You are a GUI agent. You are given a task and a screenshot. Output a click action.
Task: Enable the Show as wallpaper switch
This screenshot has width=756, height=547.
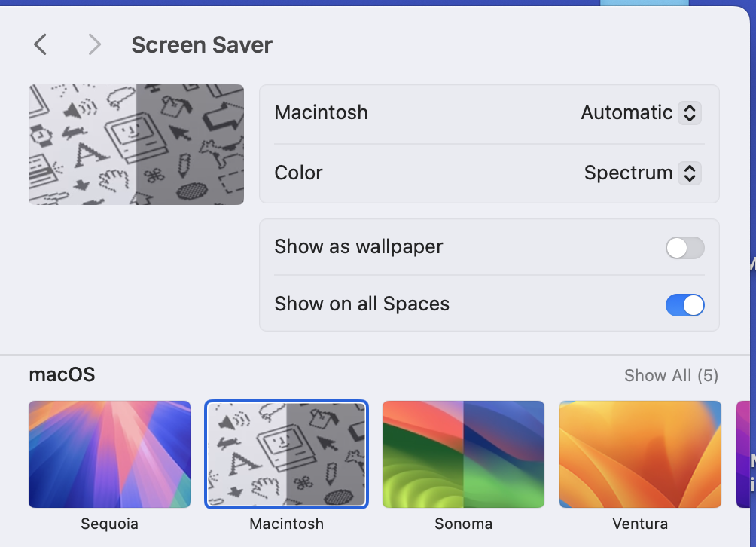pos(684,248)
